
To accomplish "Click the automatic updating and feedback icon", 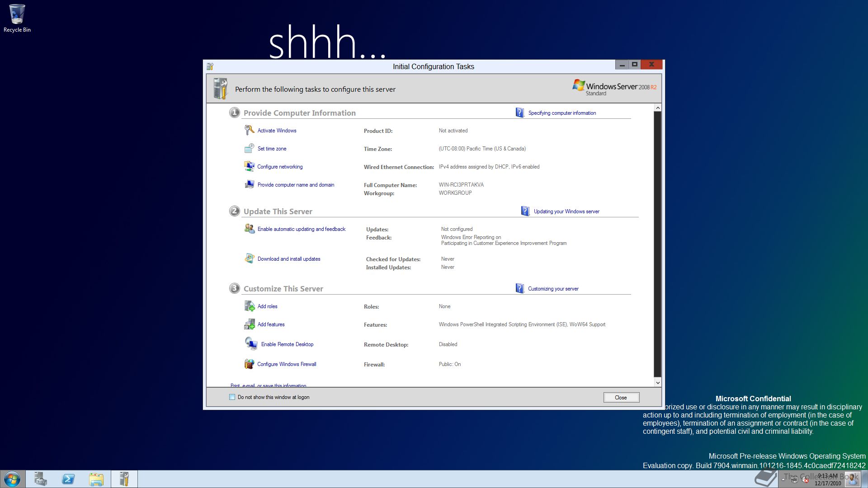I will (249, 229).
